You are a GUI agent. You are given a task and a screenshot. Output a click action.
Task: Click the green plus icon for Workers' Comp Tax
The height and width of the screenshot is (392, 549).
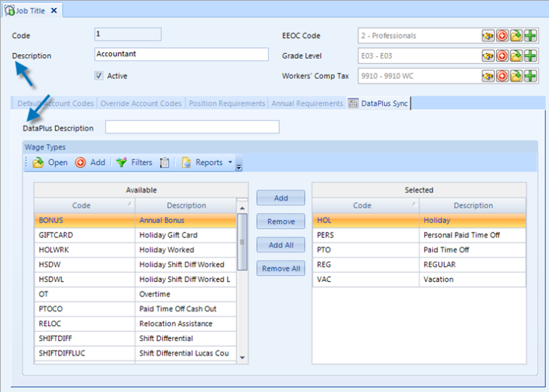click(x=530, y=76)
